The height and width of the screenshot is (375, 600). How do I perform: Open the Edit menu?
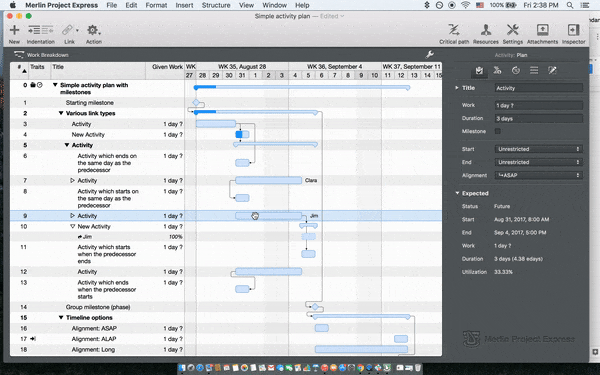pyautogui.click(x=131, y=5)
